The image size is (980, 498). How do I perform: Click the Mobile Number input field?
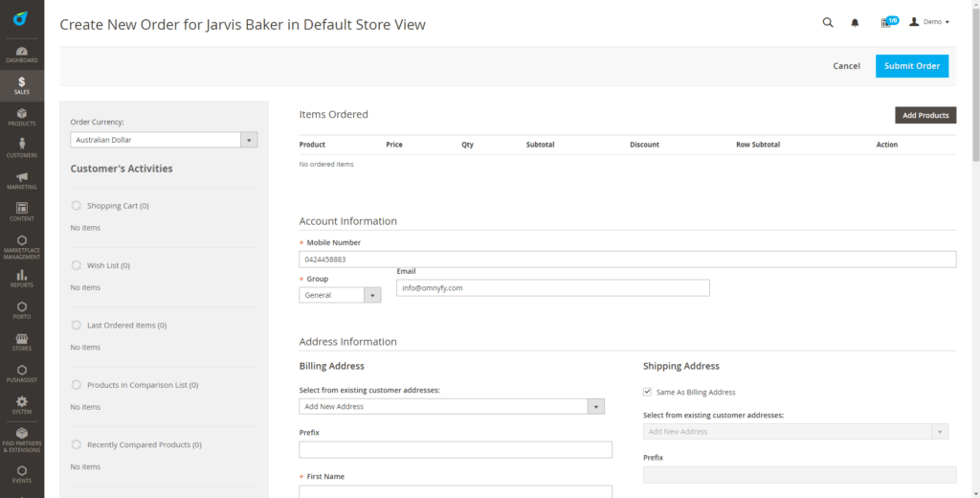(x=627, y=260)
